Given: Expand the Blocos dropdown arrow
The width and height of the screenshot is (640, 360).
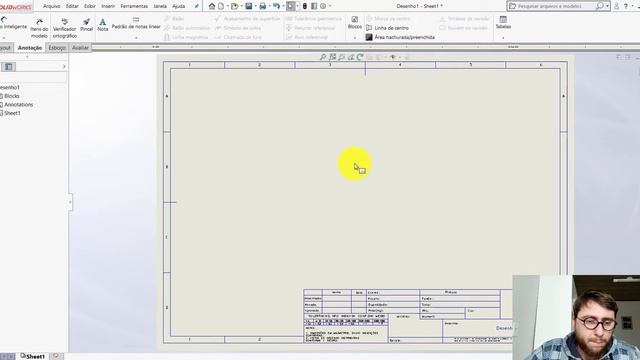Looking at the screenshot, I should pyautogui.click(x=355, y=38).
